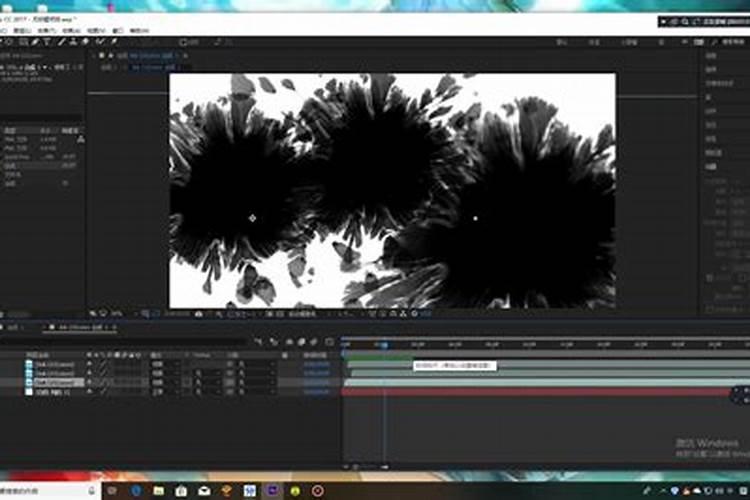750x500 pixels.
Task: Open the Graph Editor in the timeline
Action: click(329, 342)
